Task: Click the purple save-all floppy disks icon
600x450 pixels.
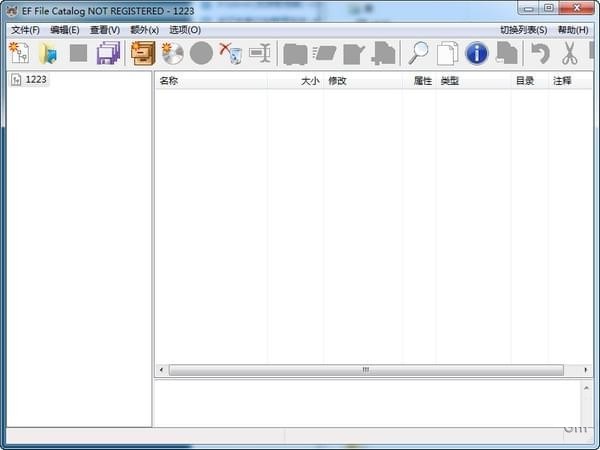Action: [x=108, y=53]
